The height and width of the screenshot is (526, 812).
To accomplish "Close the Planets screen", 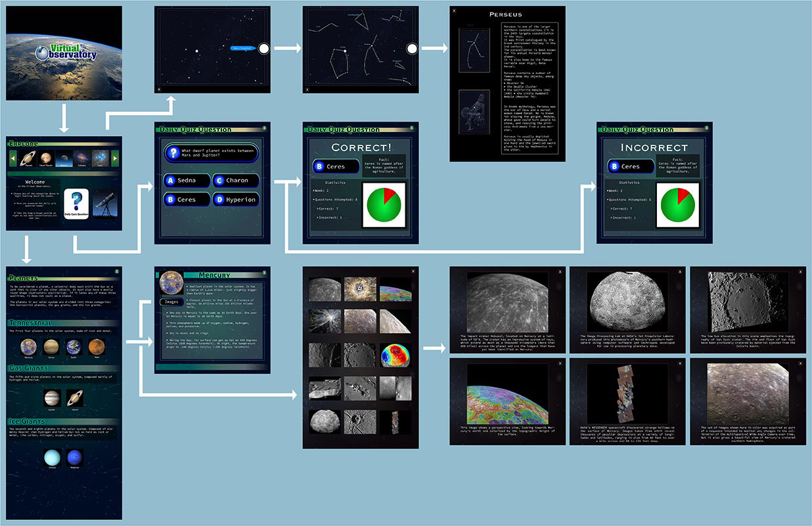I will point(116,271).
